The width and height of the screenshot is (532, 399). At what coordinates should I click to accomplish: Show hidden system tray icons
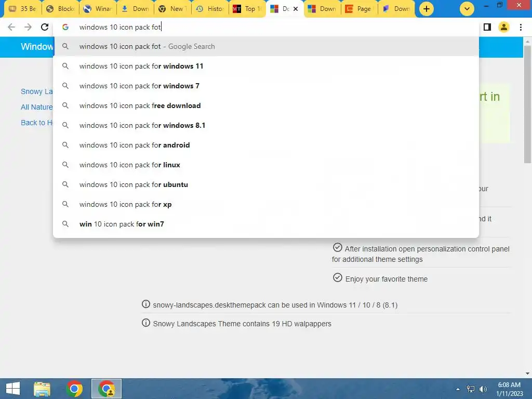click(458, 389)
